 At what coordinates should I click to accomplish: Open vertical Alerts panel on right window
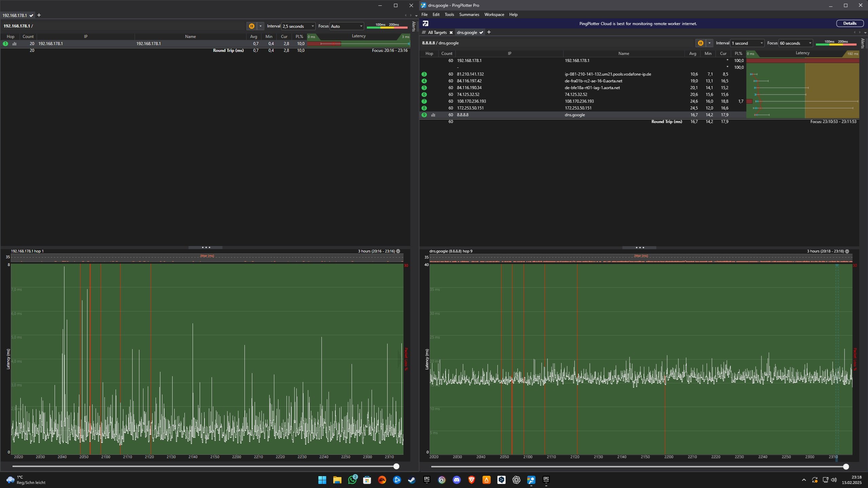coord(863,43)
